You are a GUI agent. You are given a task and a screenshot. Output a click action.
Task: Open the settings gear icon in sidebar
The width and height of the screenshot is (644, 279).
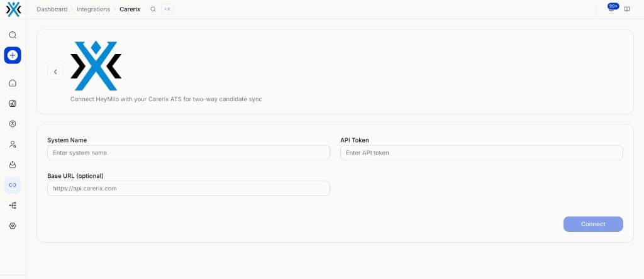tap(13, 226)
